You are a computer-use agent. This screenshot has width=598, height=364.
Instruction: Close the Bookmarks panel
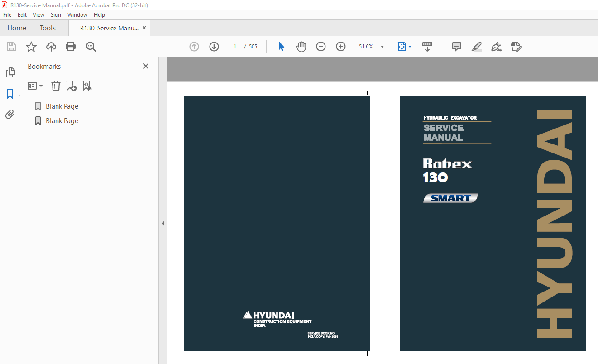pos(146,66)
